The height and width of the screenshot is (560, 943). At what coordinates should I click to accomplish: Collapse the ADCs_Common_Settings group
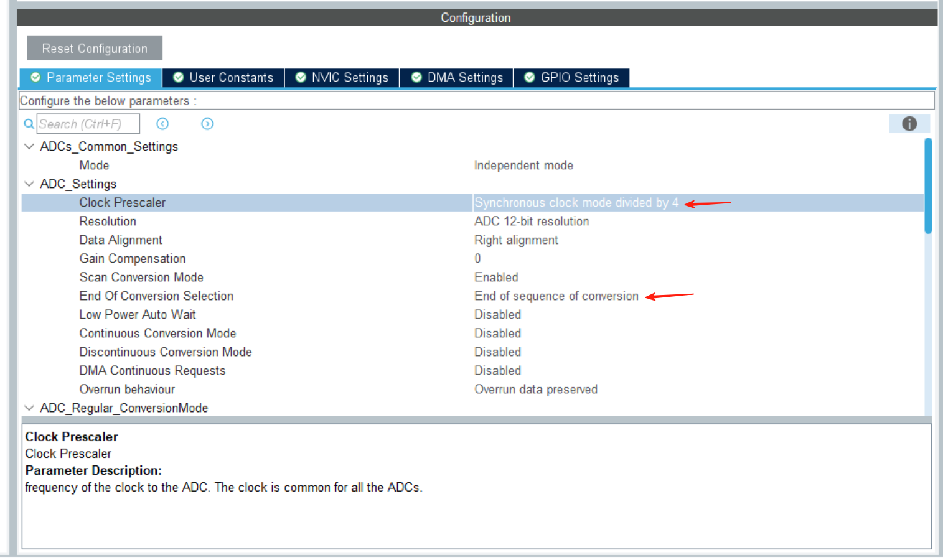29,147
